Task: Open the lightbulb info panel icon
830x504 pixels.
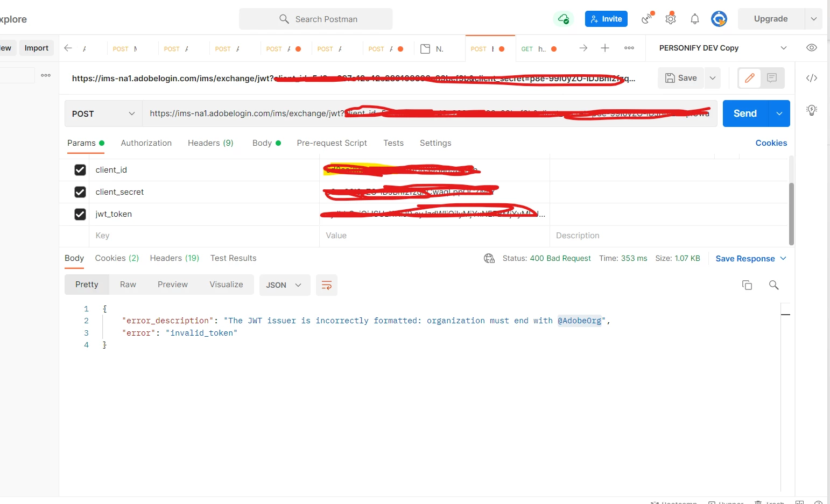Action: tap(812, 110)
